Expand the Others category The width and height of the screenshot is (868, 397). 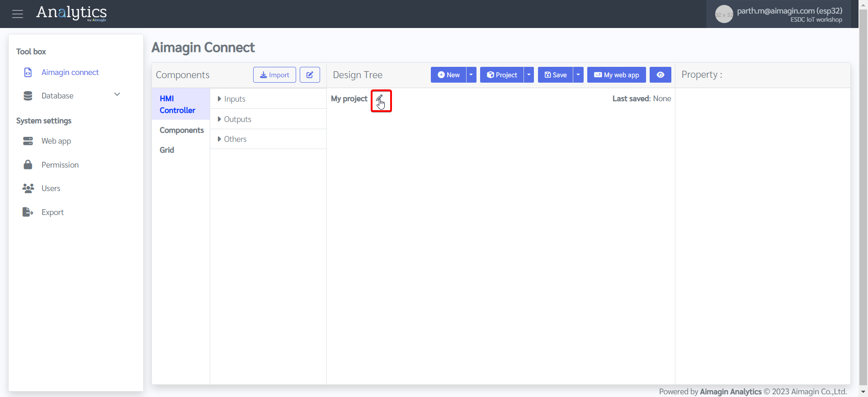(269, 139)
